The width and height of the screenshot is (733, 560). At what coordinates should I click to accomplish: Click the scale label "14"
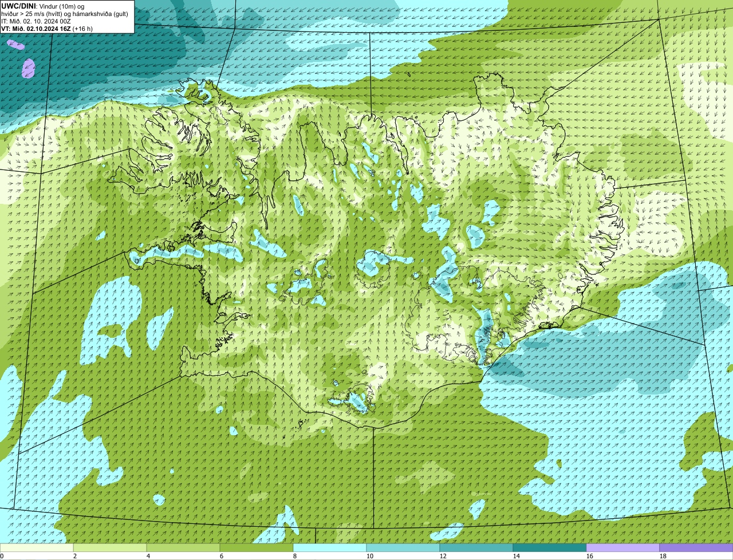click(517, 556)
